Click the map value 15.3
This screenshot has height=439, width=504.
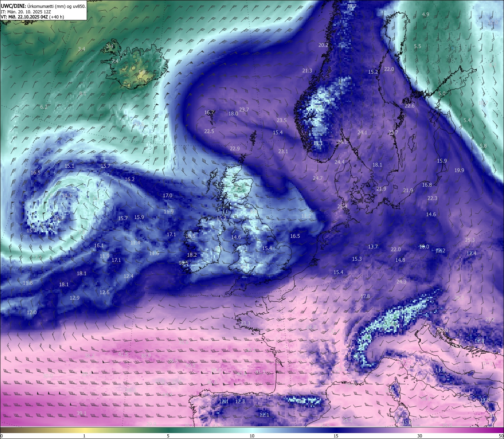[357, 259]
